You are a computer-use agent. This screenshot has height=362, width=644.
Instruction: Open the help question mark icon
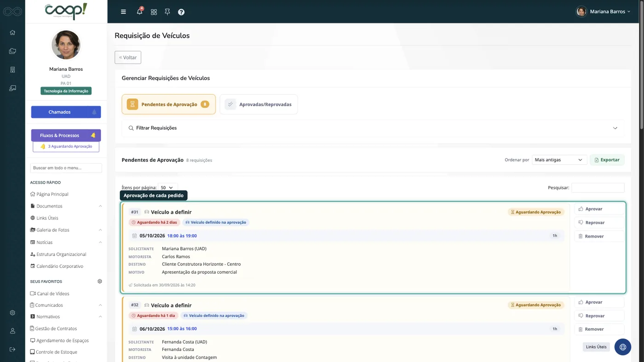point(181,12)
